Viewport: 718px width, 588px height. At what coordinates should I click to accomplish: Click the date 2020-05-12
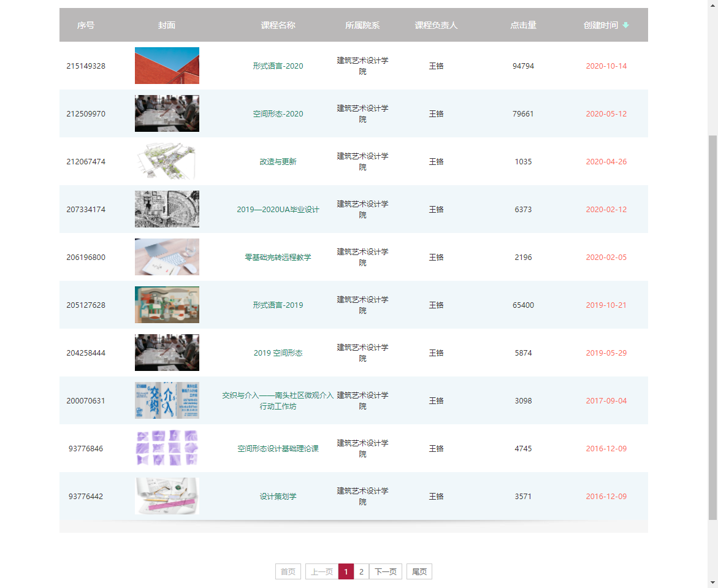(x=606, y=113)
